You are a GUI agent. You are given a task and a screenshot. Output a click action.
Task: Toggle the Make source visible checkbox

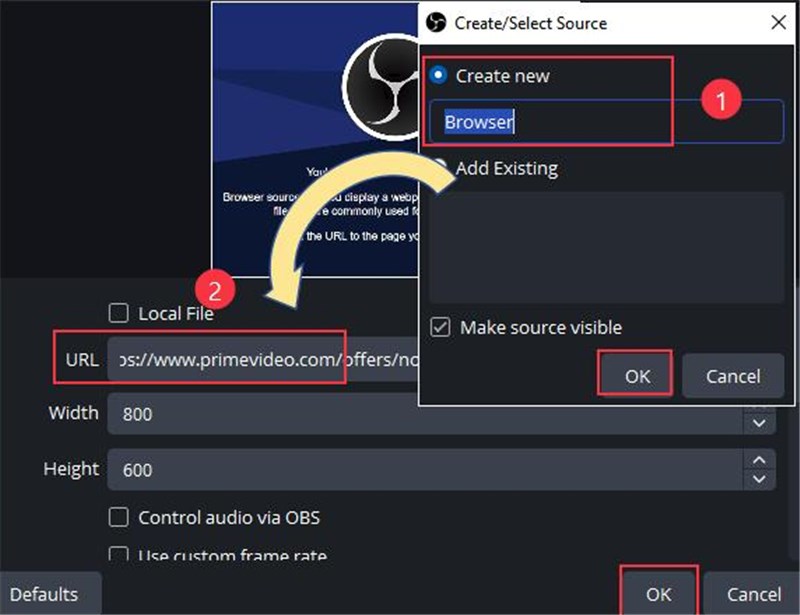point(439,328)
